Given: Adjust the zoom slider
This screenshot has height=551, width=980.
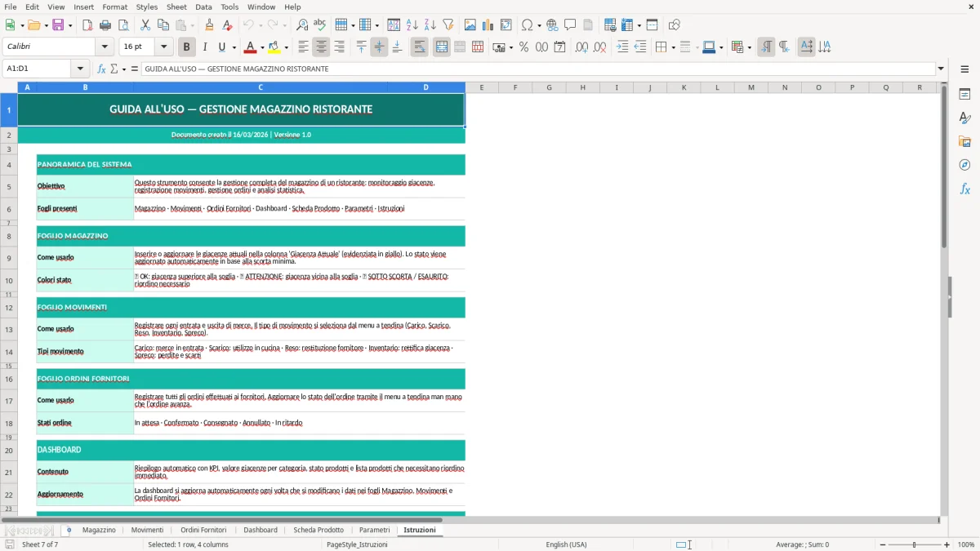Looking at the screenshot, I should click(914, 544).
